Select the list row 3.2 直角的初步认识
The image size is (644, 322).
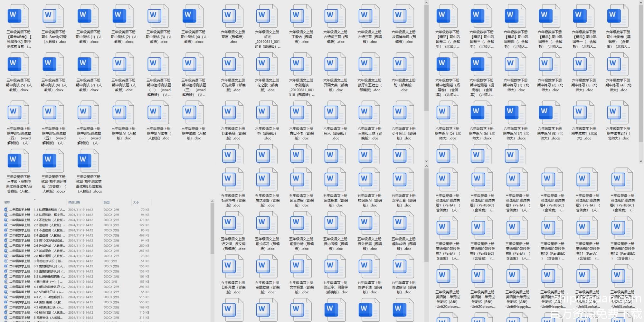tap(77, 271)
